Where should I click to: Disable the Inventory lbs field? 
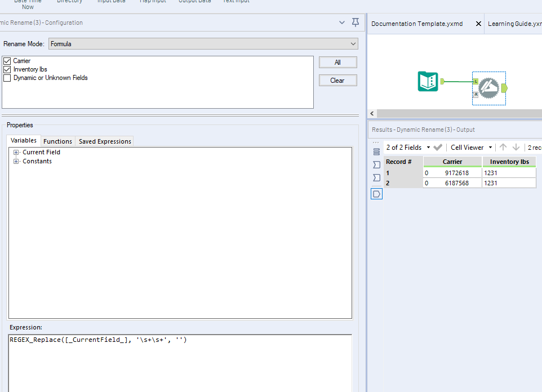click(x=7, y=69)
